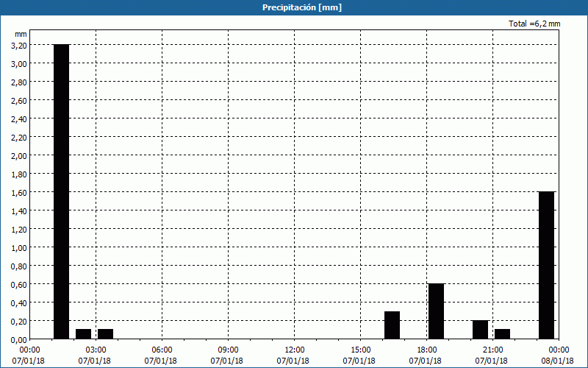Click the y-axis label 0,60
Image resolution: width=588 pixels, height=368 pixels.
(19, 284)
